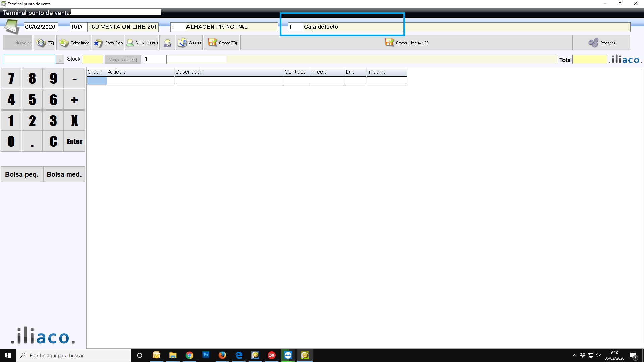
Task: Click Grabar + imprimir (F9) button
Action: [407, 43]
